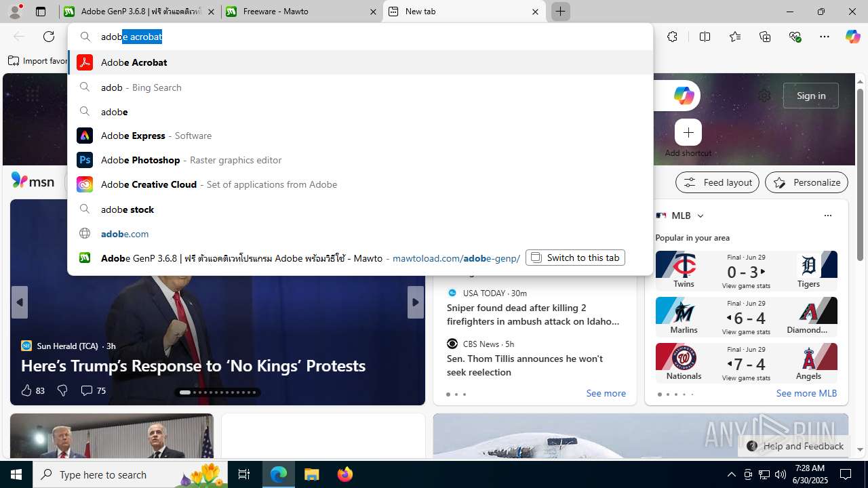Reload the page with the refresh icon
The height and width of the screenshot is (488, 868).
(49, 37)
